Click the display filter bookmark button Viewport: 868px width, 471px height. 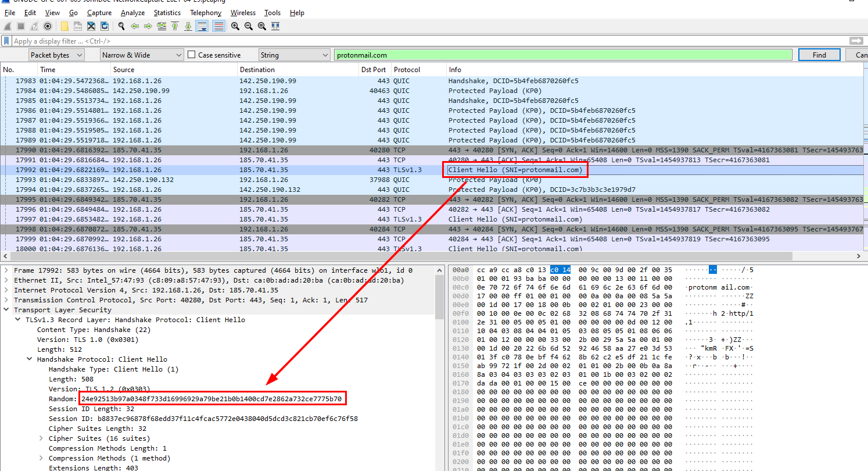coord(6,41)
